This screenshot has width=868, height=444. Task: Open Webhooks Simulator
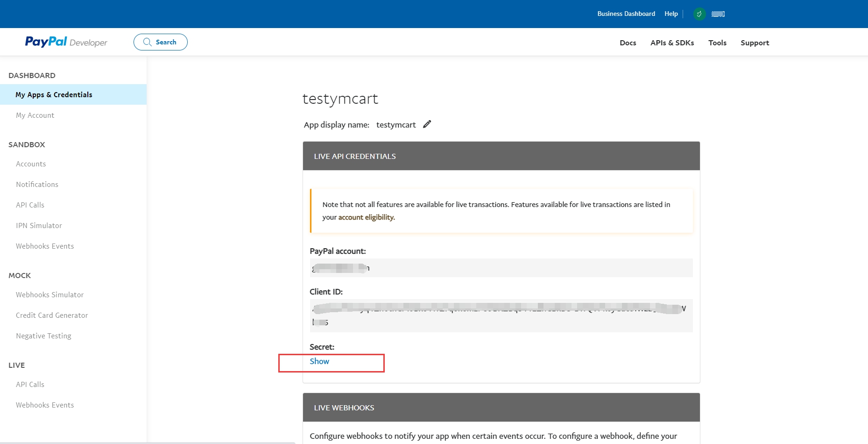(x=49, y=295)
